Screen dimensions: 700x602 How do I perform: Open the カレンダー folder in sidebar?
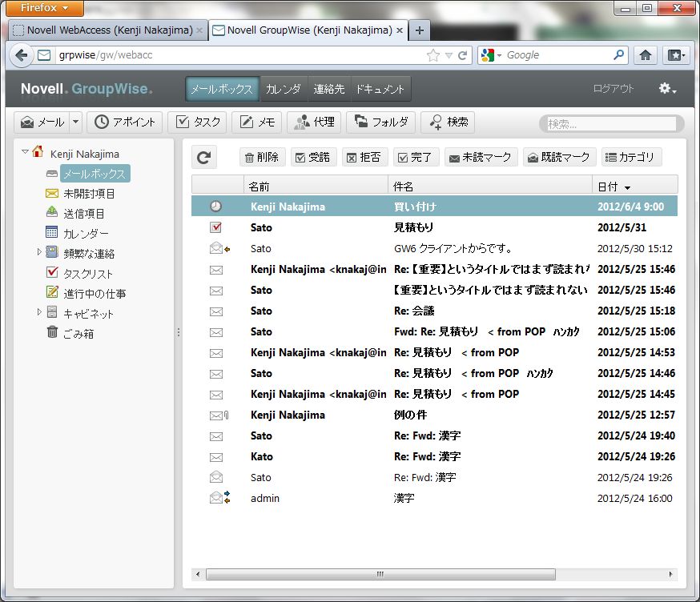coord(86,234)
